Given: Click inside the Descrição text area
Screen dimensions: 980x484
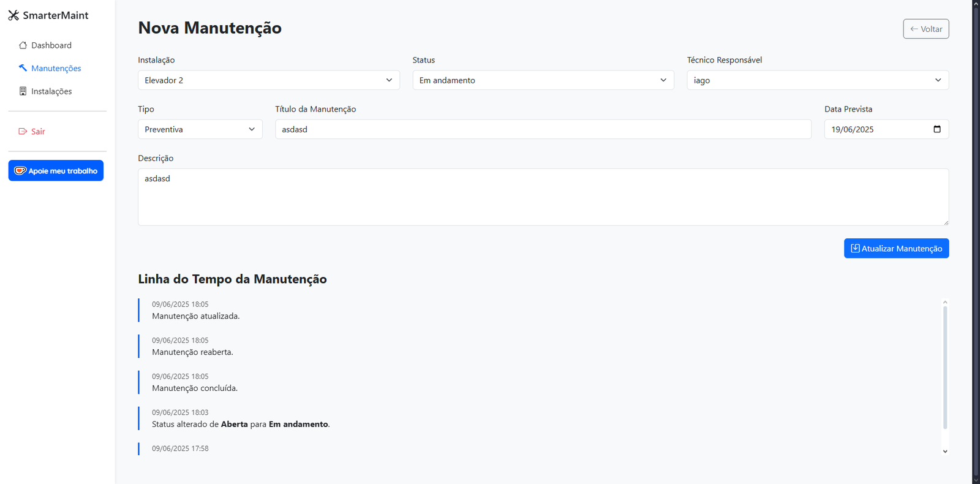Looking at the screenshot, I should point(543,197).
